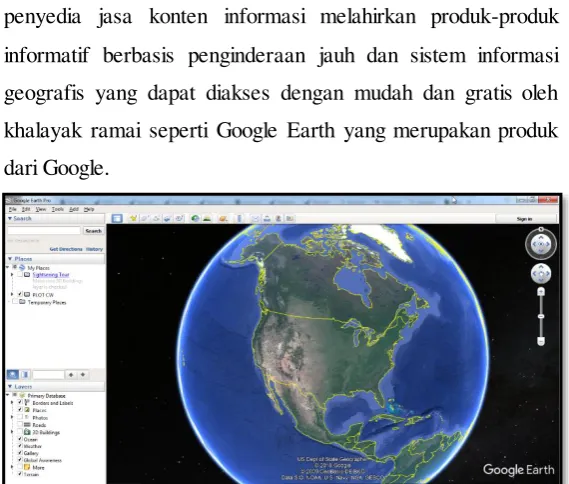Expand the PILOT CW folder node

[12, 294]
